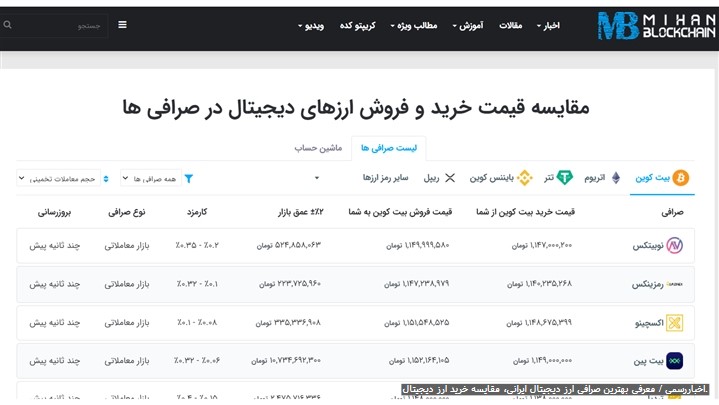Viewport: 719px width, 405px height.
Task: Open the اکسچینو exchange link
Action: [649, 323]
